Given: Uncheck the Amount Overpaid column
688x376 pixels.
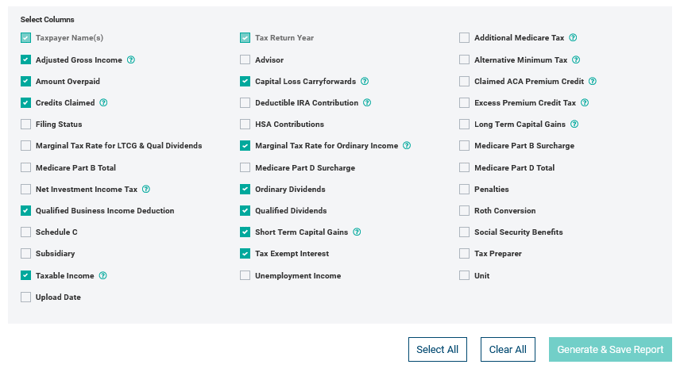Looking at the screenshot, I should (26, 81).
